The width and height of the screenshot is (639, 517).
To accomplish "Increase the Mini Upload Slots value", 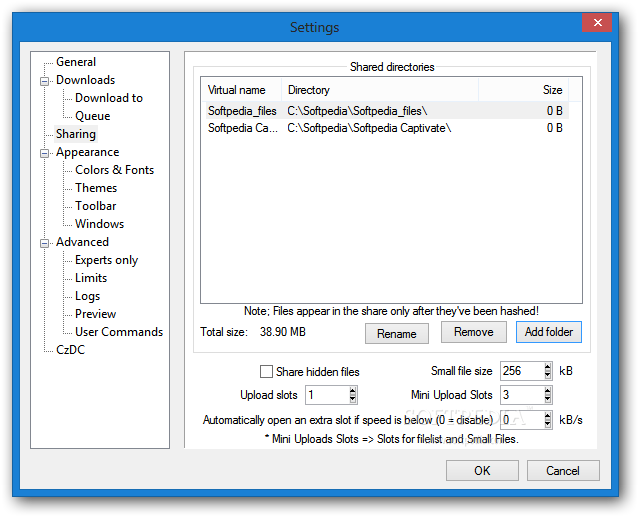I will (548, 390).
